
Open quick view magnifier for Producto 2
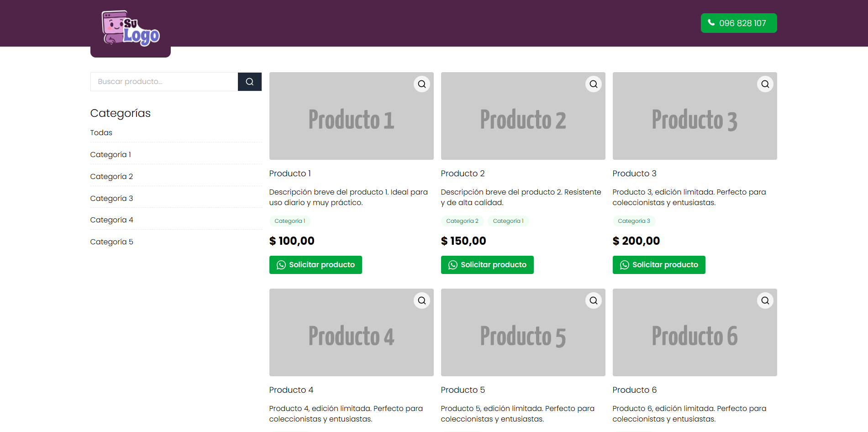tap(593, 84)
